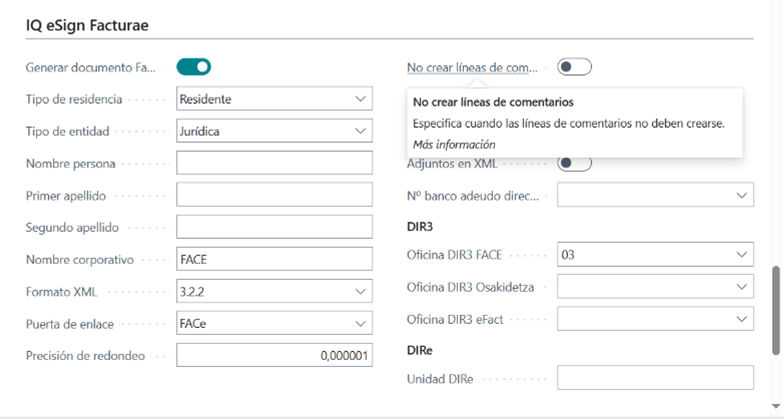Toggle the Adjuntos en XML switch
The image size is (784, 419).
pos(575,163)
